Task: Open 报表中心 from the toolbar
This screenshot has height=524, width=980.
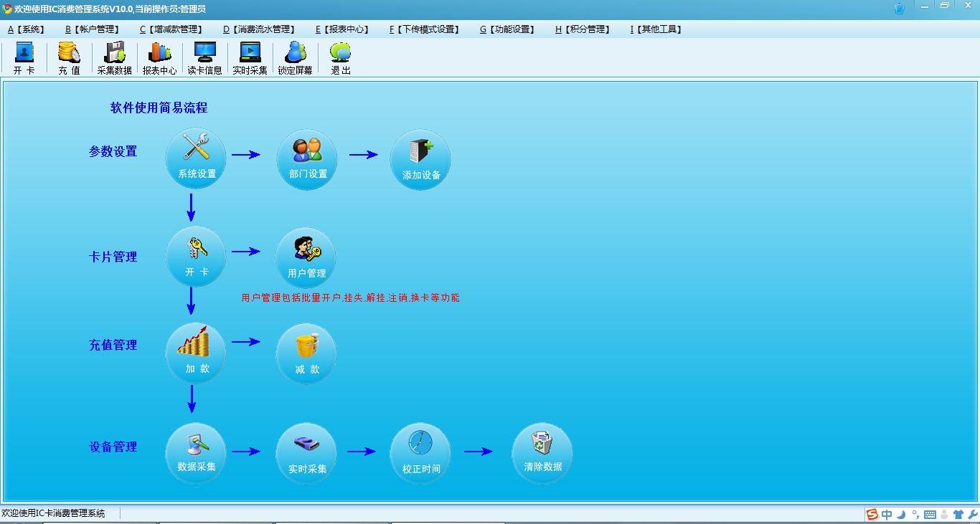Action: (159, 59)
